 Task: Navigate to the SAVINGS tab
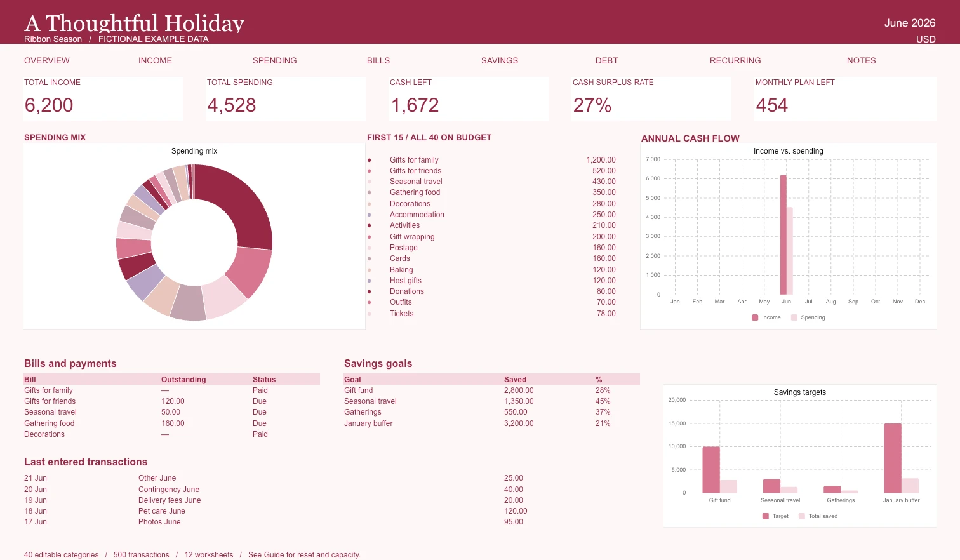(x=500, y=61)
